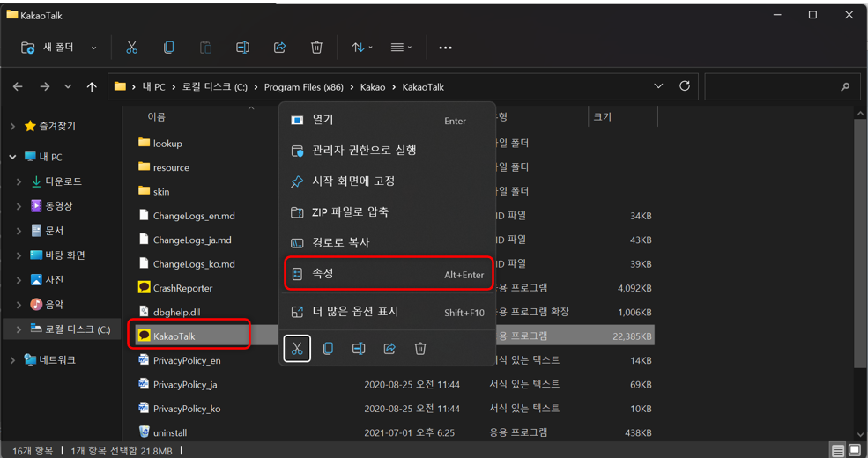
Task: Click the 새 폴더 button
Action: (48, 48)
